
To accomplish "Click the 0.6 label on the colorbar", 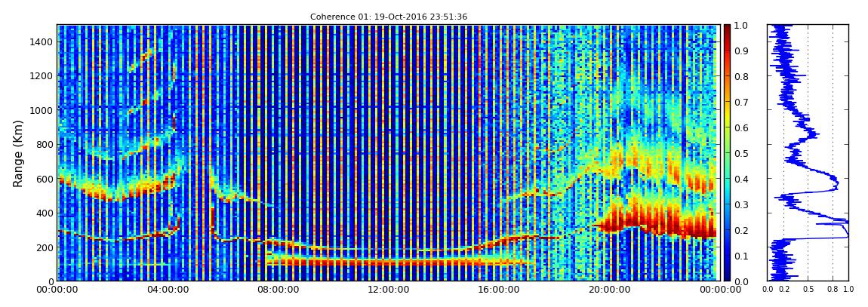I will click(740, 127).
